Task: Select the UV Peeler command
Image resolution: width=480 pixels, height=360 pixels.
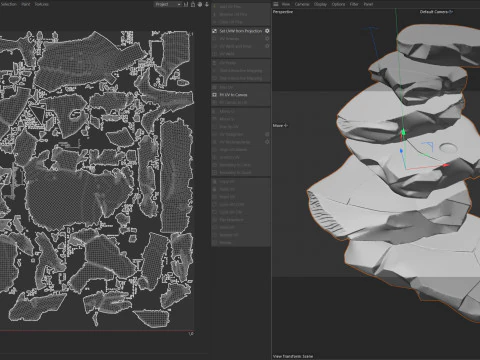Action: click(241, 63)
